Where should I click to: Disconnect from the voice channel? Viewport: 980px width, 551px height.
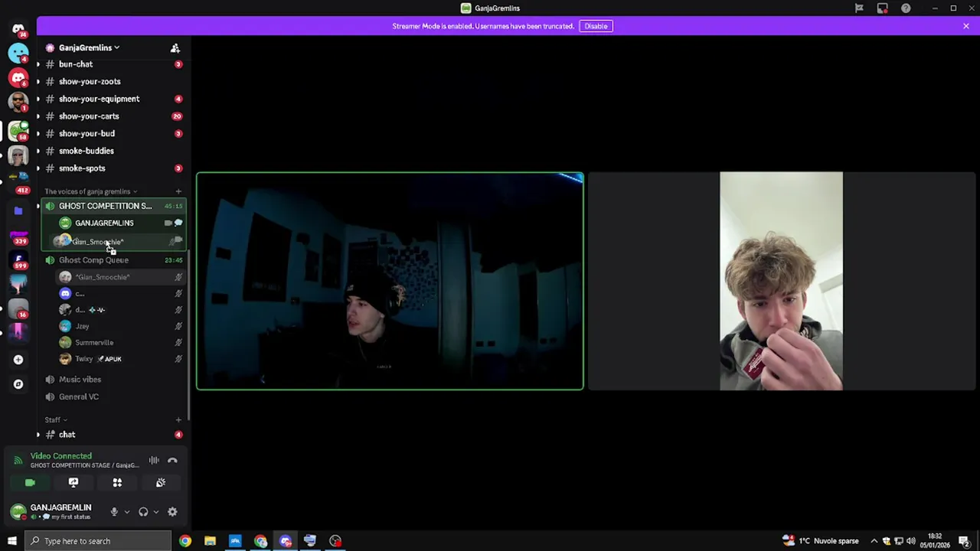tap(172, 461)
